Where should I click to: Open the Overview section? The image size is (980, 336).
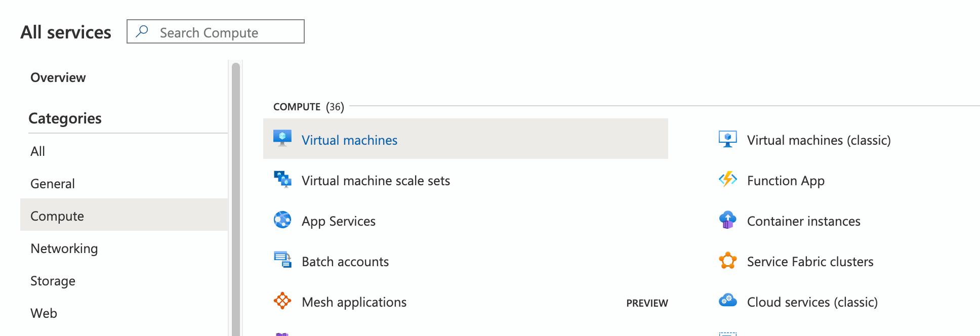click(x=58, y=77)
